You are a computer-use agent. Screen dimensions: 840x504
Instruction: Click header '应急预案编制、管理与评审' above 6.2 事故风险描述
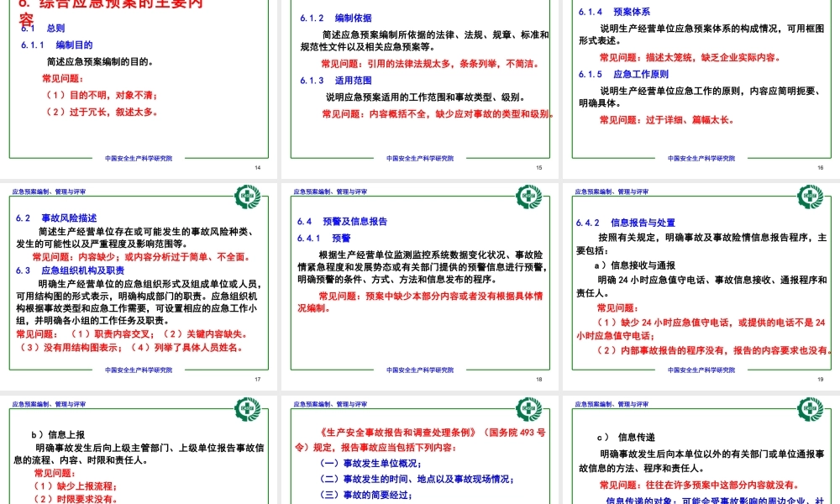49,192
